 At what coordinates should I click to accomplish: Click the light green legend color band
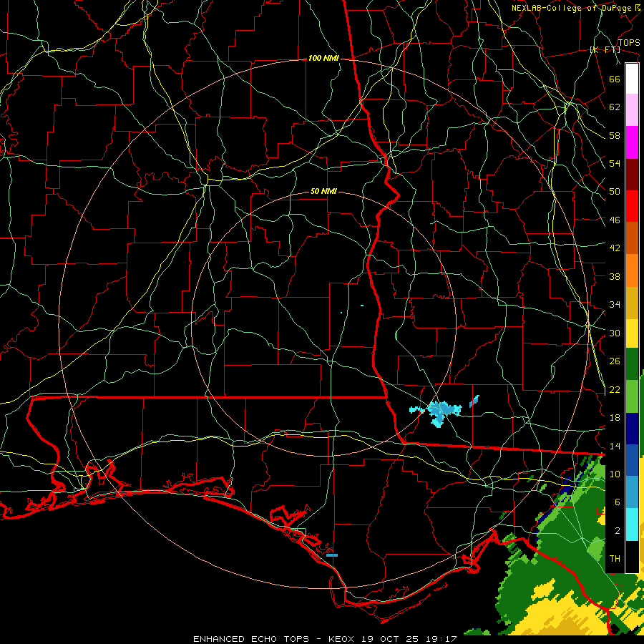(632, 396)
